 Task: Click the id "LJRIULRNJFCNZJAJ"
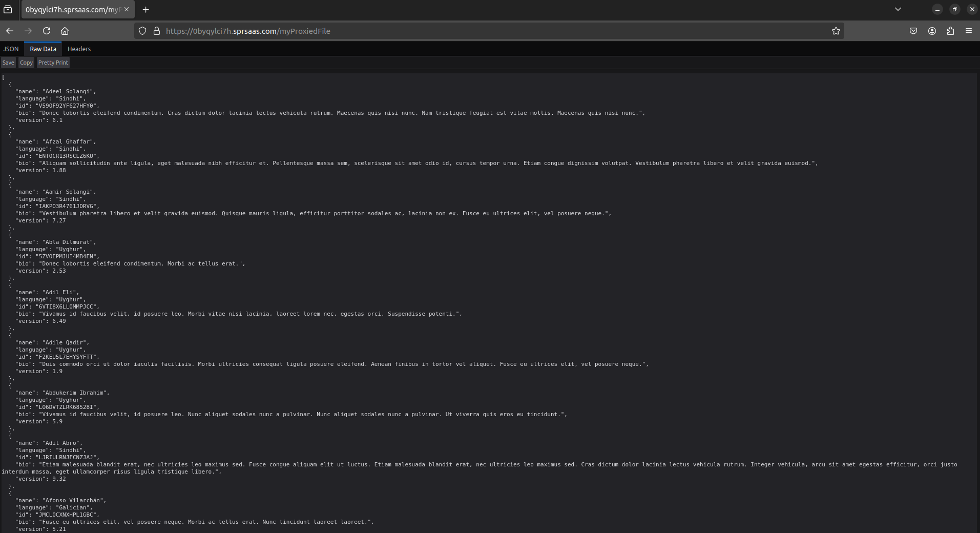[68, 457]
